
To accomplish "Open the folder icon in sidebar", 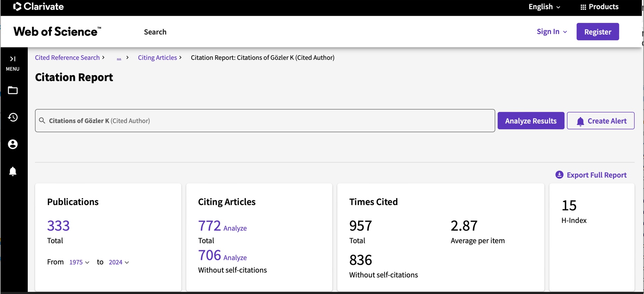I will point(13,90).
